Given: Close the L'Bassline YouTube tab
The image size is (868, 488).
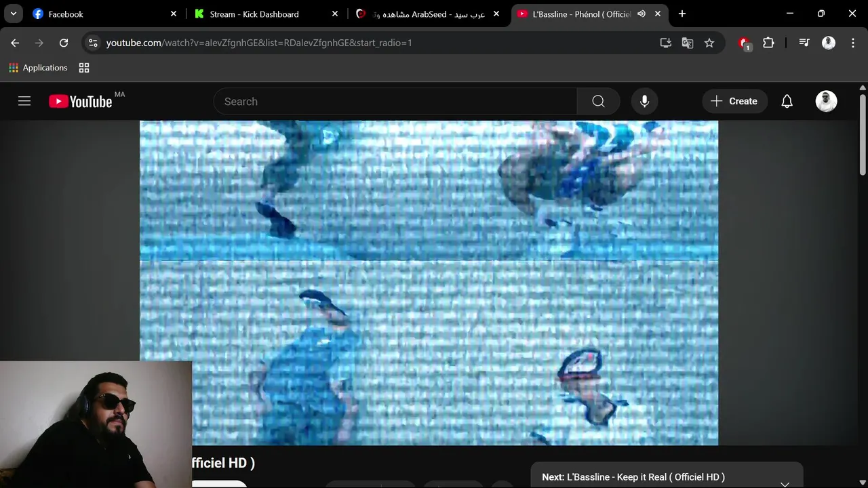Looking at the screenshot, I should point(657,14).
